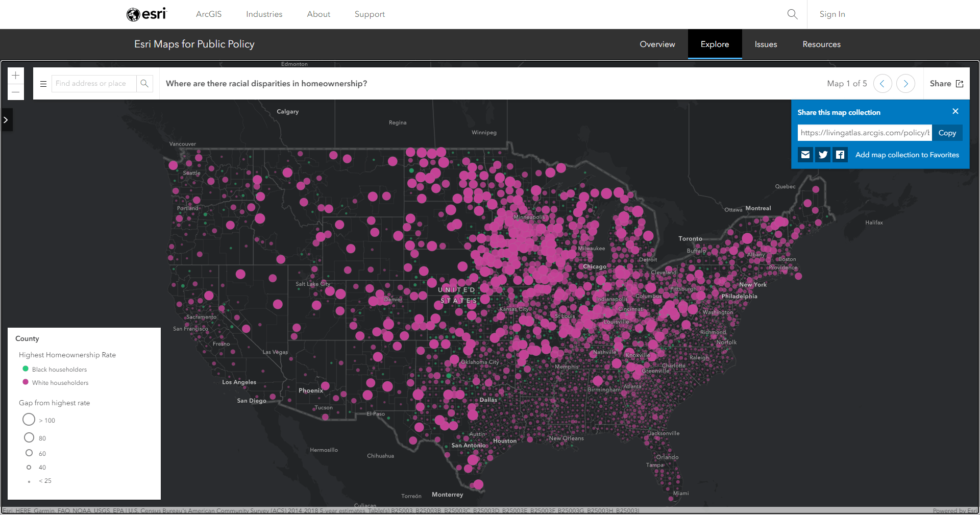Click the Chicago label on the map
Viewport: 980px width, 515px height.
point(595,266)
